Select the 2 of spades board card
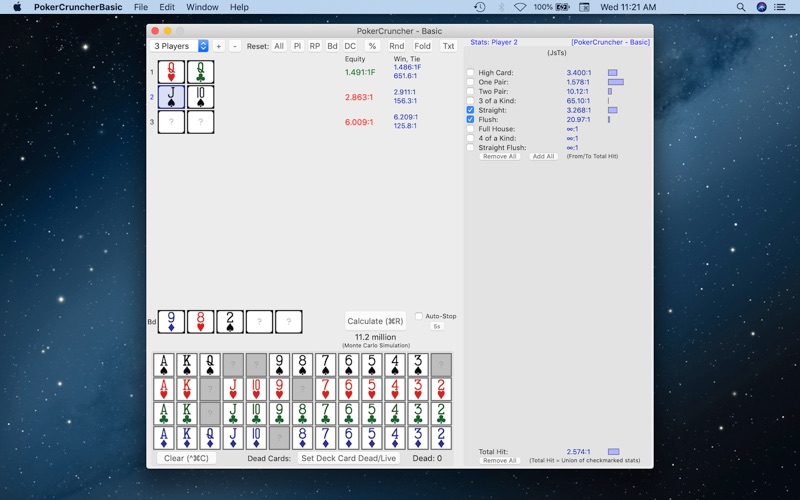 230,322
